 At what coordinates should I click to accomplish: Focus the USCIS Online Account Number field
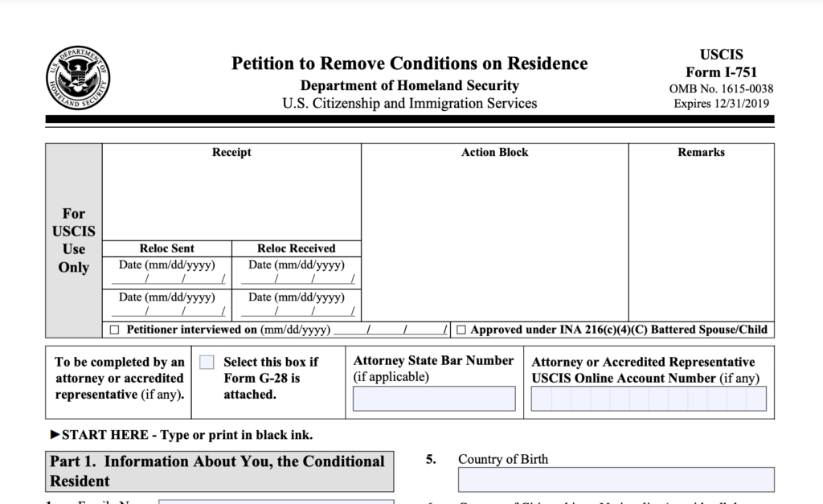[x=649, y=398]
